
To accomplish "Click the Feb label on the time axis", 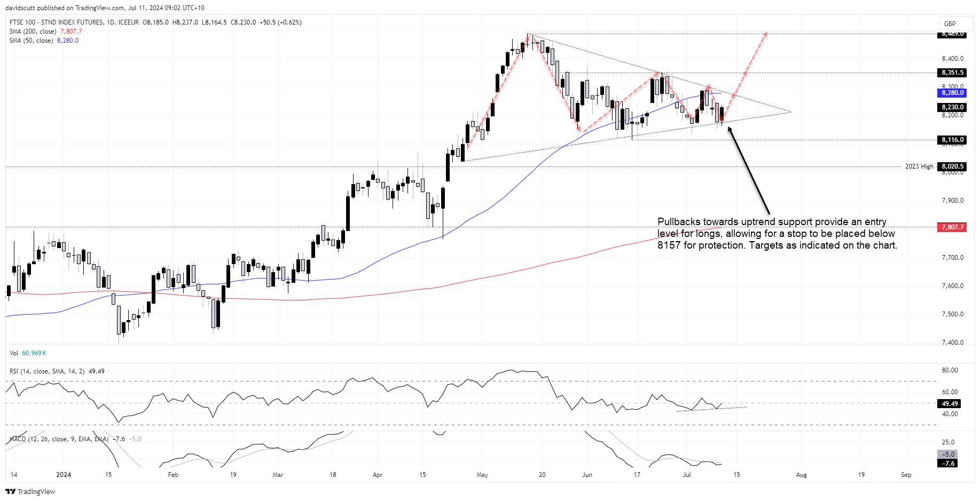I will pyautogui.click(x=173, y=475).
